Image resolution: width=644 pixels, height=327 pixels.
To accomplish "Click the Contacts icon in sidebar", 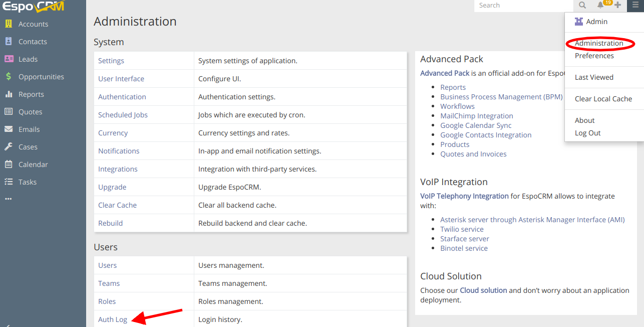I will pyautogui.click(x=9, y=41).
